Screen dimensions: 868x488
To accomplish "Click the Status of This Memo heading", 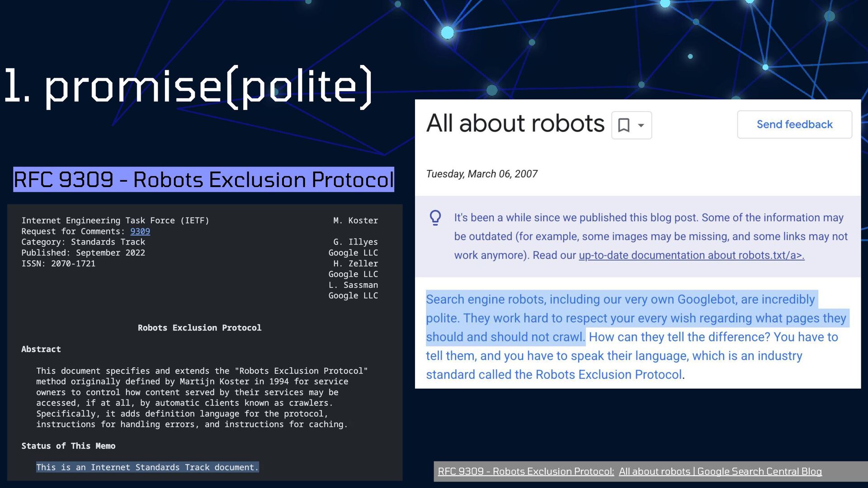I will click(x=68, y=446).
